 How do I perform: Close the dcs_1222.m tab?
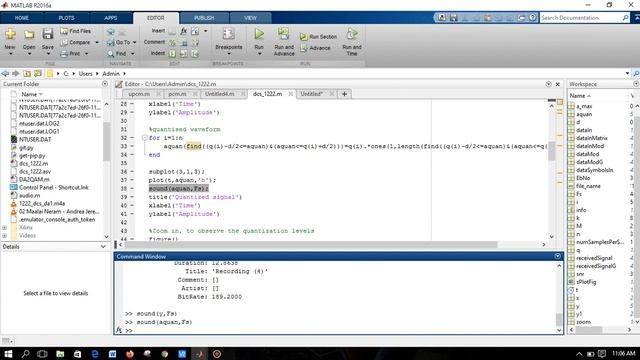coord(291,94)
